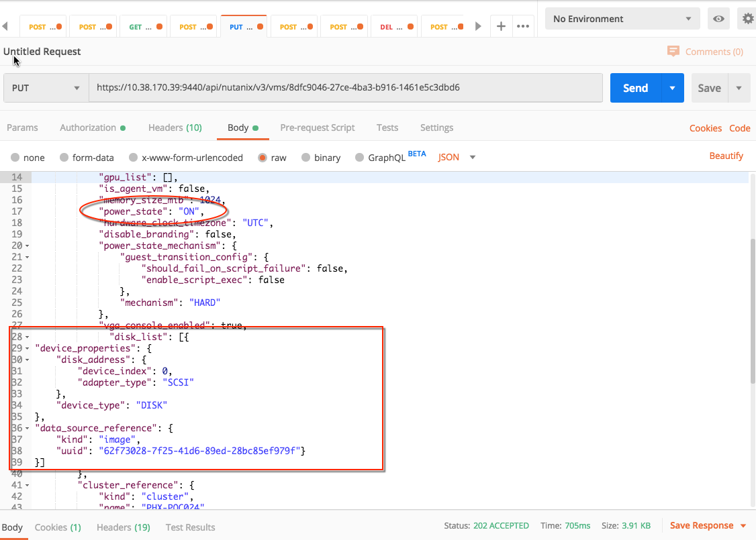The image size is (756, 540).
Task: Switch to the Settings tab
Action: click(436, 127)
